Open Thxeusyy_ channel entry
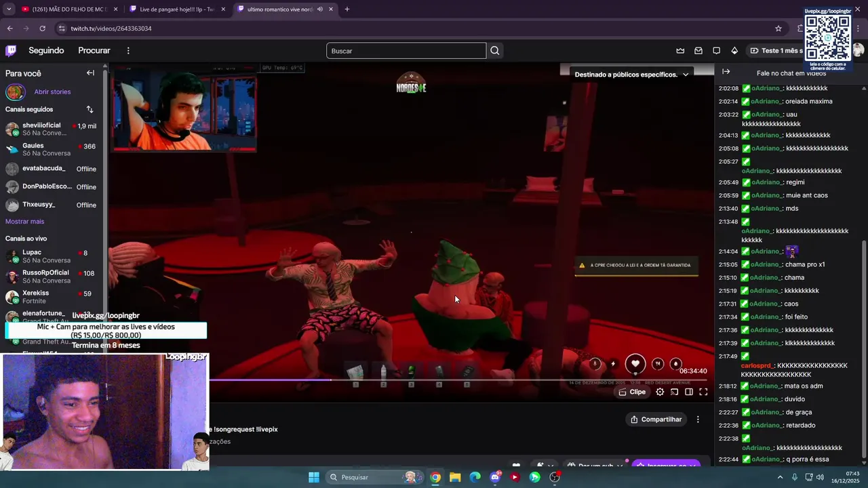 tap(51, 205)
